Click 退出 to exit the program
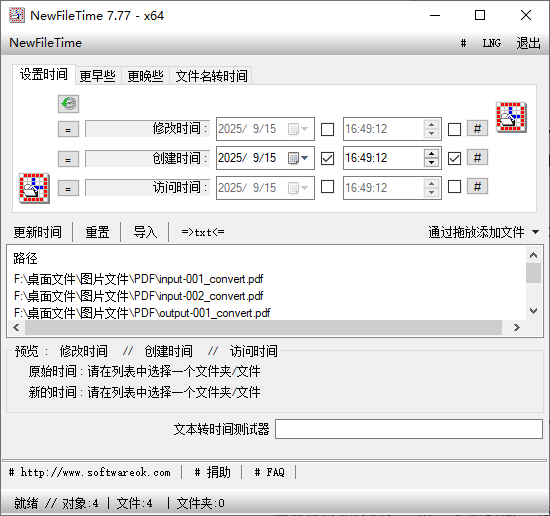 528,43
